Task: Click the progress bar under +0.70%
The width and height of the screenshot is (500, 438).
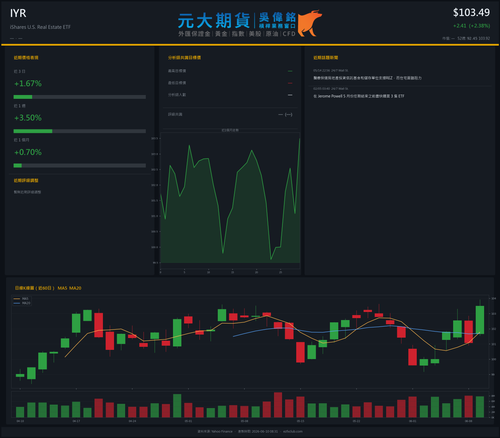Action: (80, 165)
